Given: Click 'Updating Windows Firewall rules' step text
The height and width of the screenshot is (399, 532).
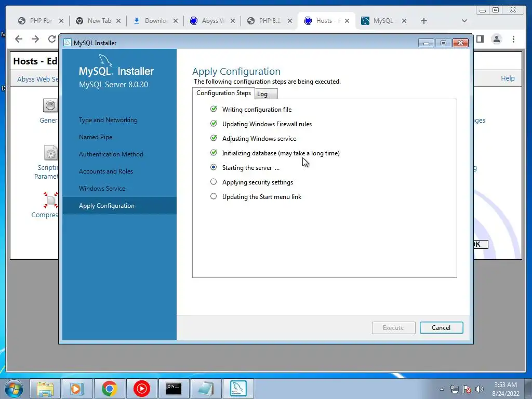Looking at the screenshot, I should click(267, 124).
